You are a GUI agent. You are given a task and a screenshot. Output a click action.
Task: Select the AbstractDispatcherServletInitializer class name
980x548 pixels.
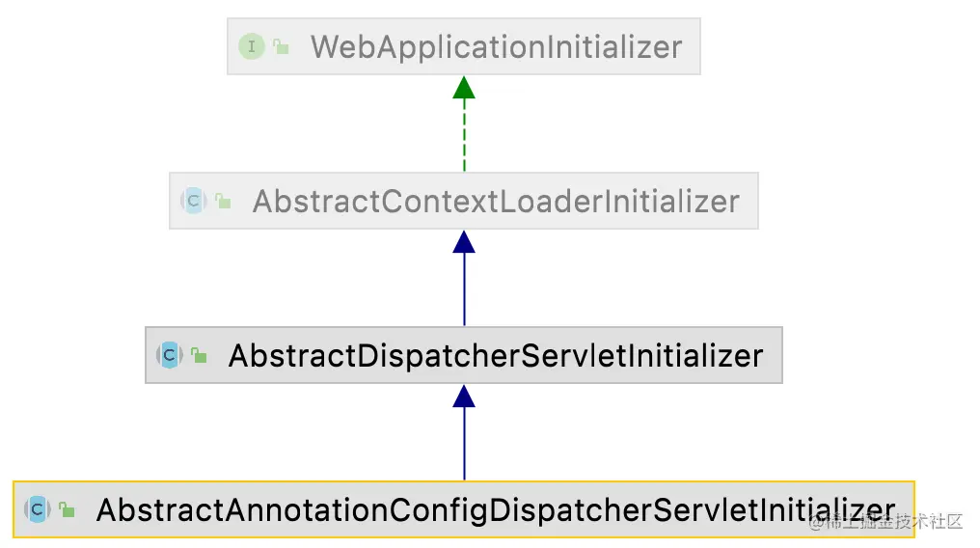click(x=496, y=356)
